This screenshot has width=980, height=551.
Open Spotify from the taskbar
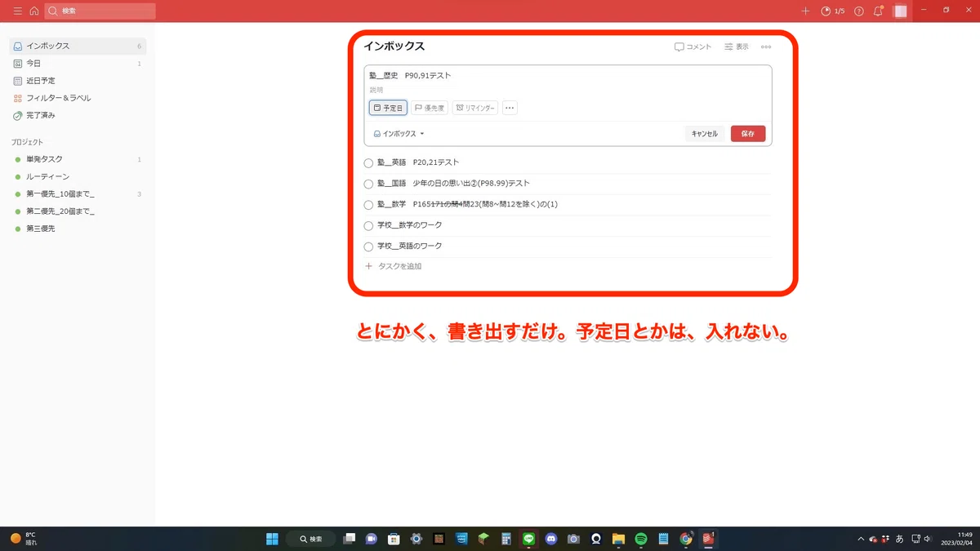641,539
